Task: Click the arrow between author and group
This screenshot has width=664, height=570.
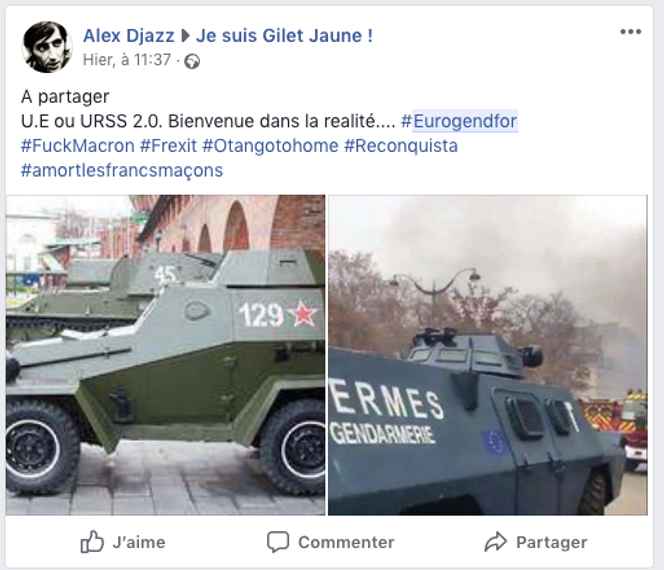Action: click(x=185, y=36)
